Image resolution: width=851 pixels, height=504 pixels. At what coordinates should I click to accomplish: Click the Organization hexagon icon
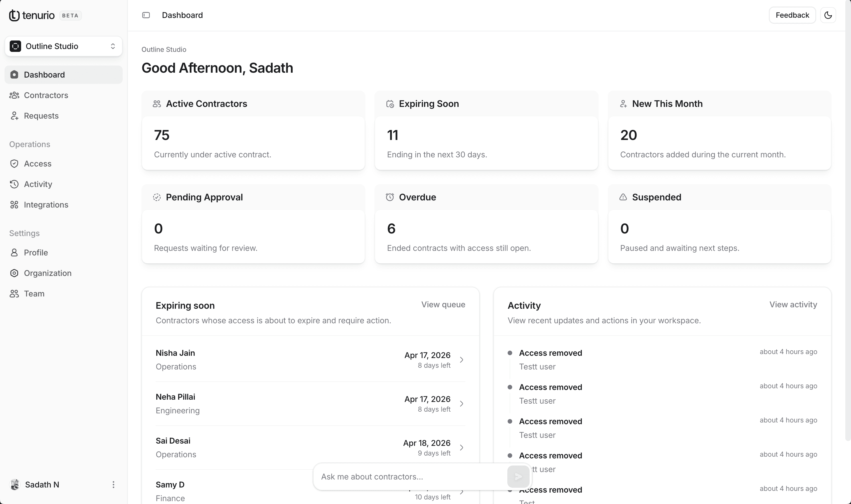click(14, 273)
